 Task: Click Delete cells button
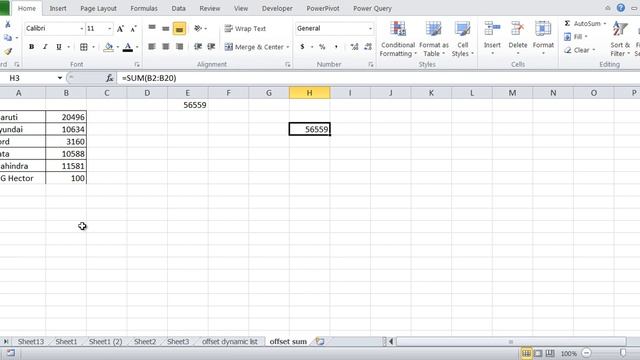tap(518, 39)
